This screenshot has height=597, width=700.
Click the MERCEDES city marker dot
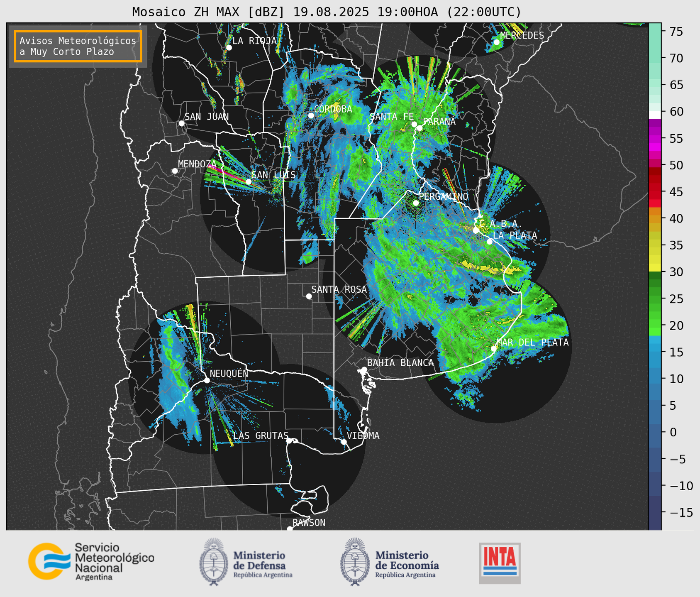coord(497,42)
